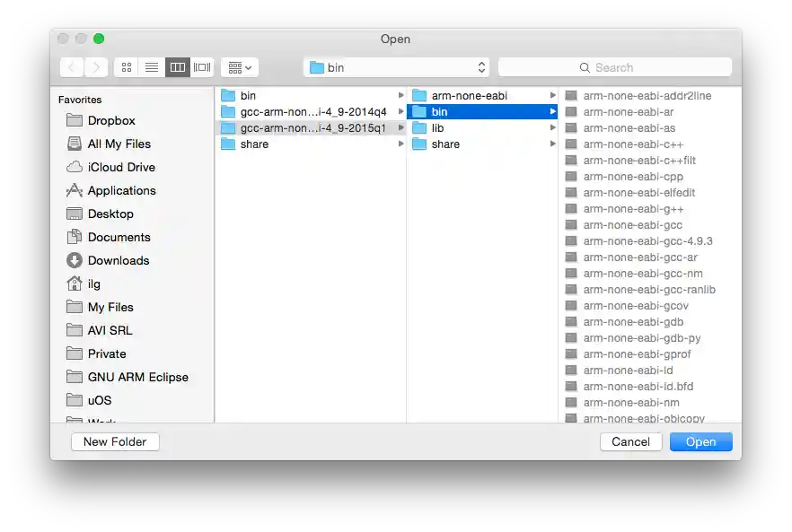792x532 pixels.
Task: Click the back navigation arrow
Action: tap(71, 66)
